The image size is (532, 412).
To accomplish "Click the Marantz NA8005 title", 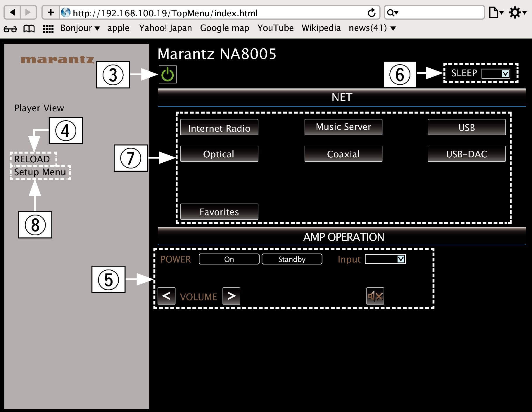I will [x=217, y=54].
